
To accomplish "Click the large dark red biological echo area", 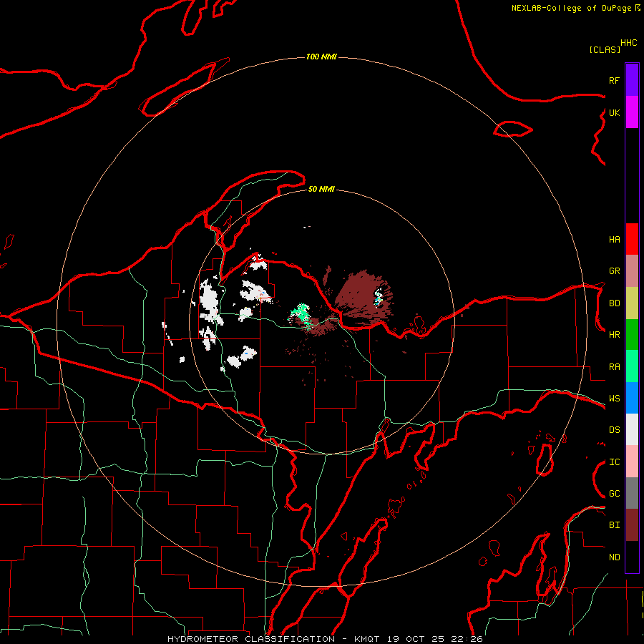I will (x=358, y=298).
